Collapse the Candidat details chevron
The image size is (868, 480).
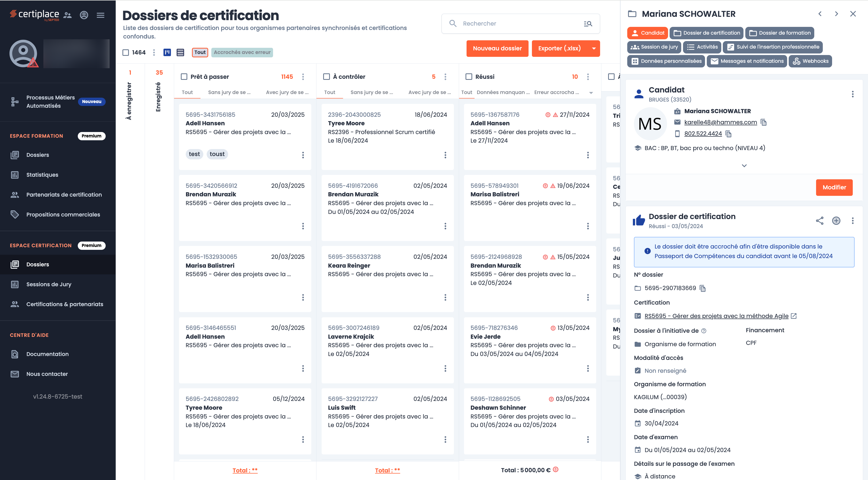coord(744,166)
